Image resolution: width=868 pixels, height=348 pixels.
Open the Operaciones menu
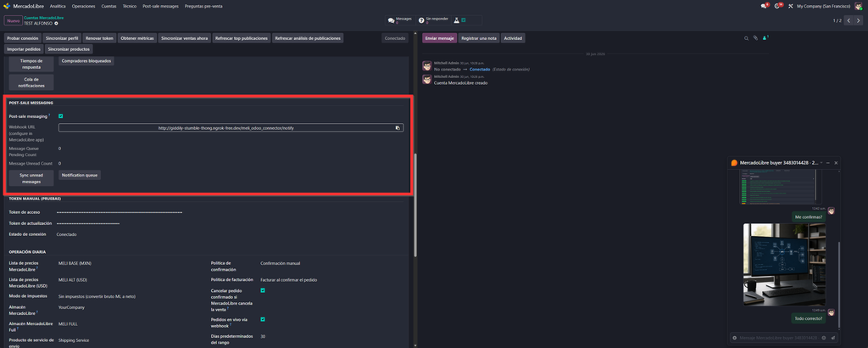84,6
